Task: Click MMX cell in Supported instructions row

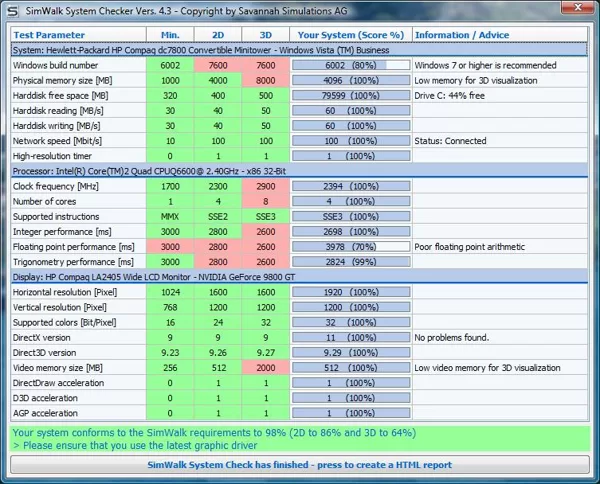Action: (170, 217)
